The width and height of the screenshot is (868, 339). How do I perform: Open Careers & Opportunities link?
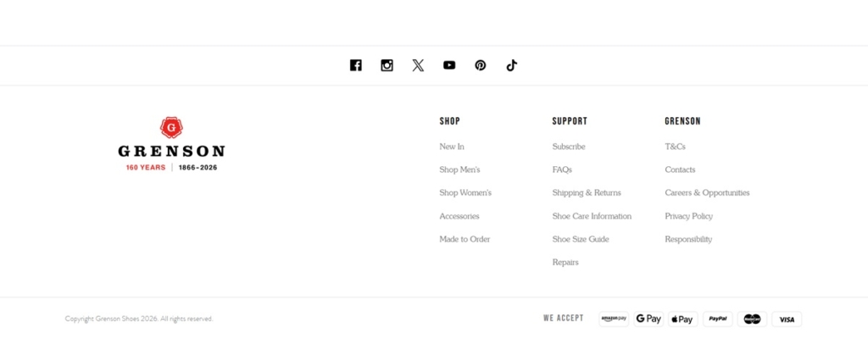(707, 192)
